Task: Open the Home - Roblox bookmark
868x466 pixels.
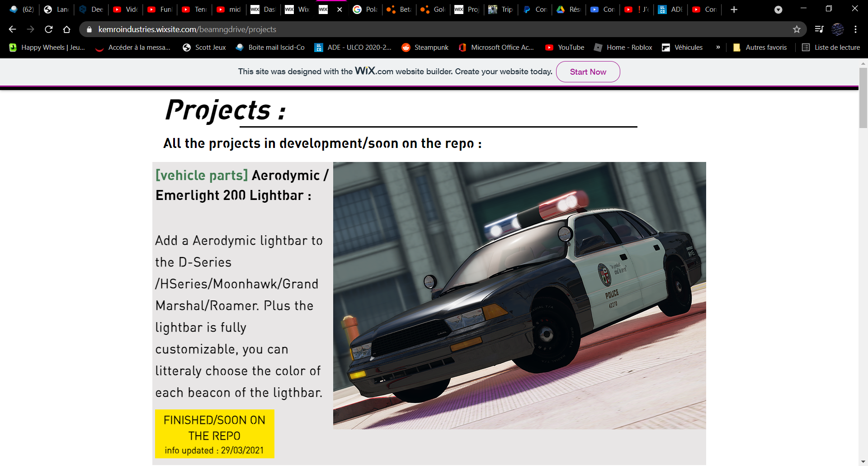Action: [x=623, y=48]
